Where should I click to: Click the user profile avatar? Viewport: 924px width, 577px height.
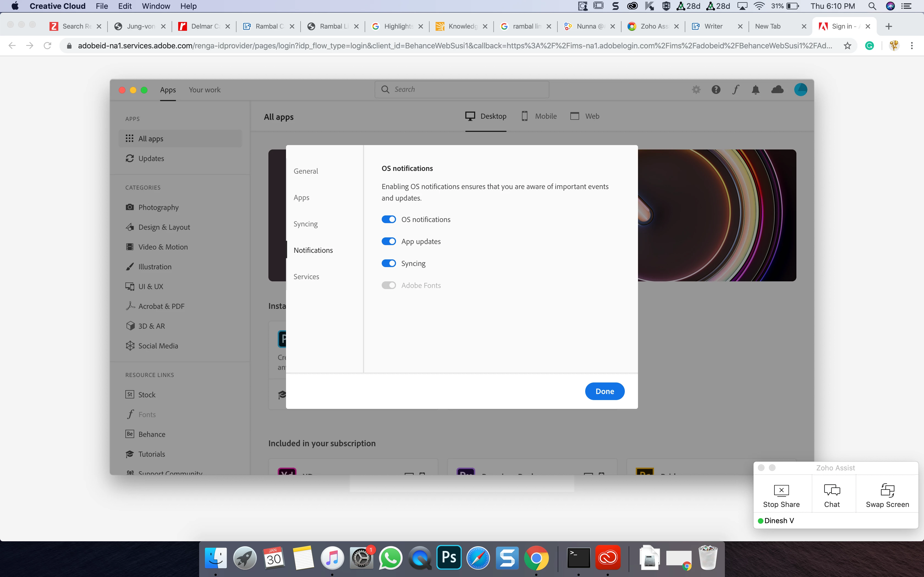tap(800, 90)
